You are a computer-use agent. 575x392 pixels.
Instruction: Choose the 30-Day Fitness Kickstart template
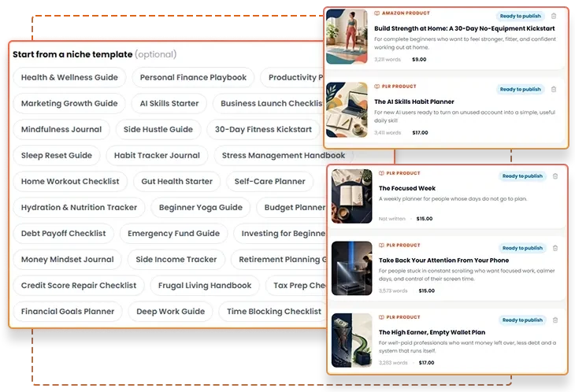point(263,129)
